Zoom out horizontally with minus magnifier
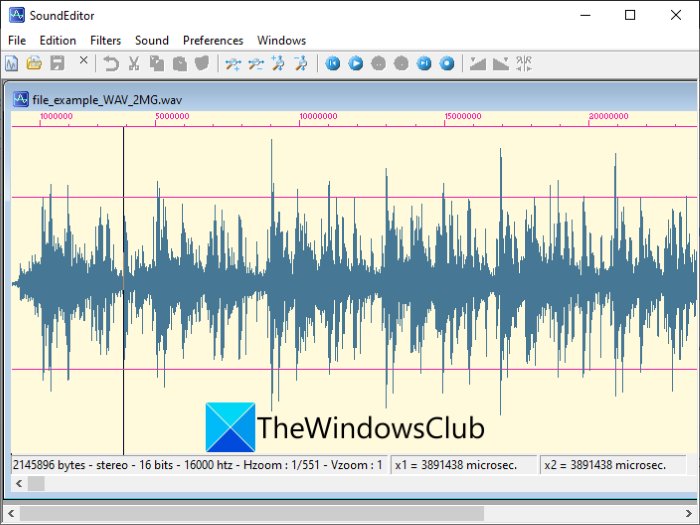This screenshot has width=700, height=525. [256, 63]
